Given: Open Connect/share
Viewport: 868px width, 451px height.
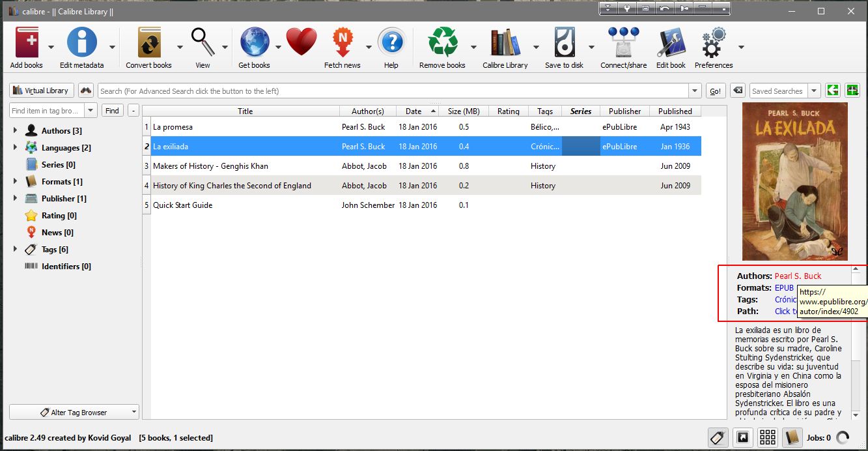Looking at the screenshot, I should pyautogui.click(x=624, y=43).
